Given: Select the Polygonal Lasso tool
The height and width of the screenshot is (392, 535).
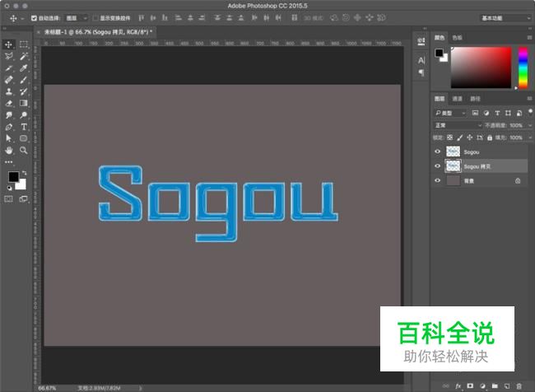Looking at the screenshot, I should click(x=8, y=56).
